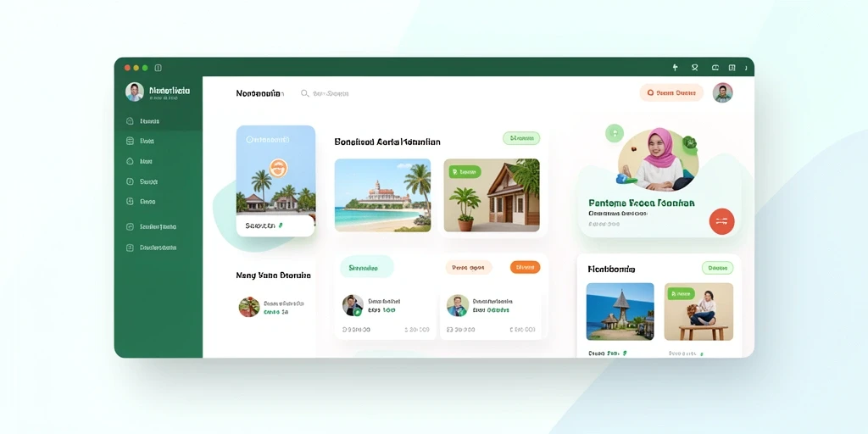
Task: Select the peach pill tab in middle card
Action: click(x=468, y=267)
